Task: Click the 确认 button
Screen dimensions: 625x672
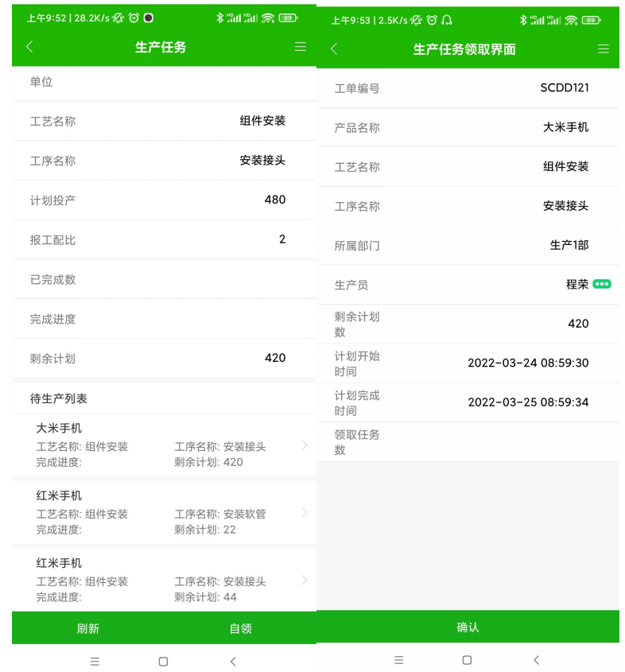Action: (468, 627)
